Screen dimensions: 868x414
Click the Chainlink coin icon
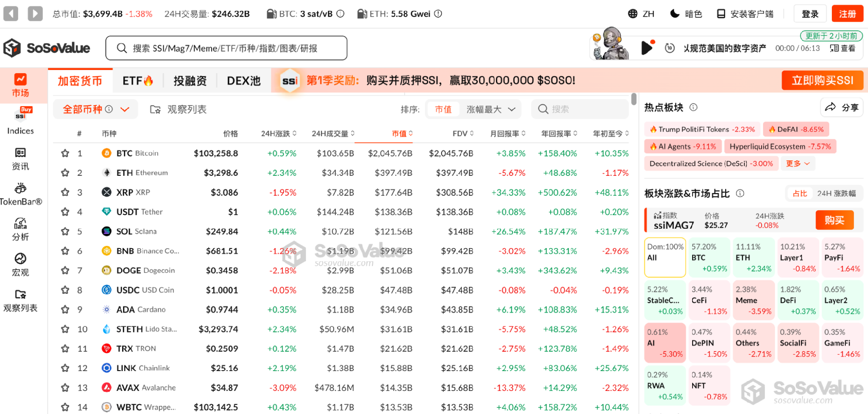[106, 368]
